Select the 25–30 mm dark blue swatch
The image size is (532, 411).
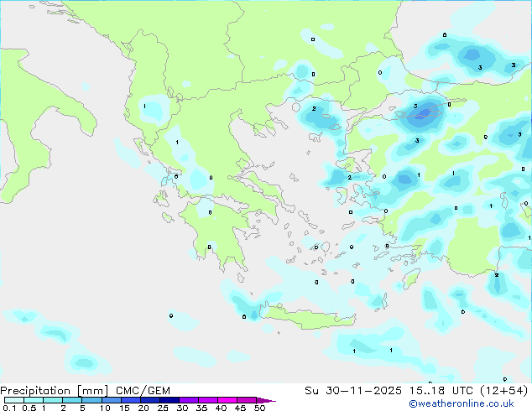(x=170, y=400)
